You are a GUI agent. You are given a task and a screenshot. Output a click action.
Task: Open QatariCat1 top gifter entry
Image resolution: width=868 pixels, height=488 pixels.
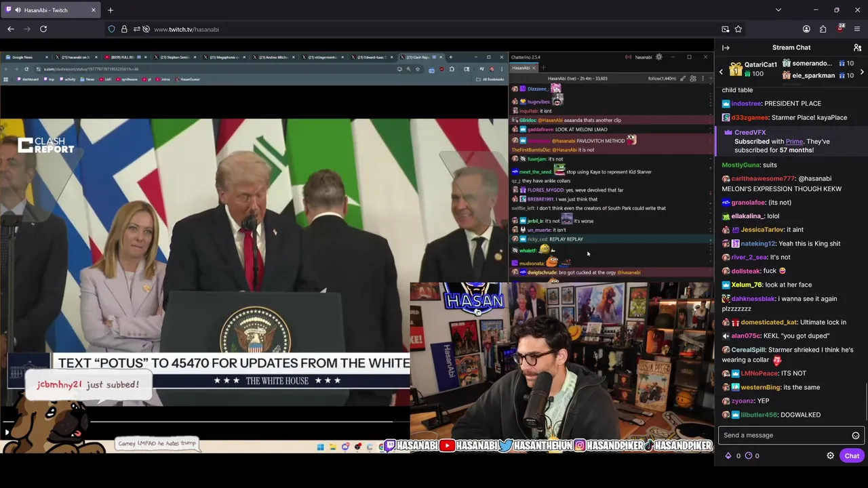coord(753,69)
